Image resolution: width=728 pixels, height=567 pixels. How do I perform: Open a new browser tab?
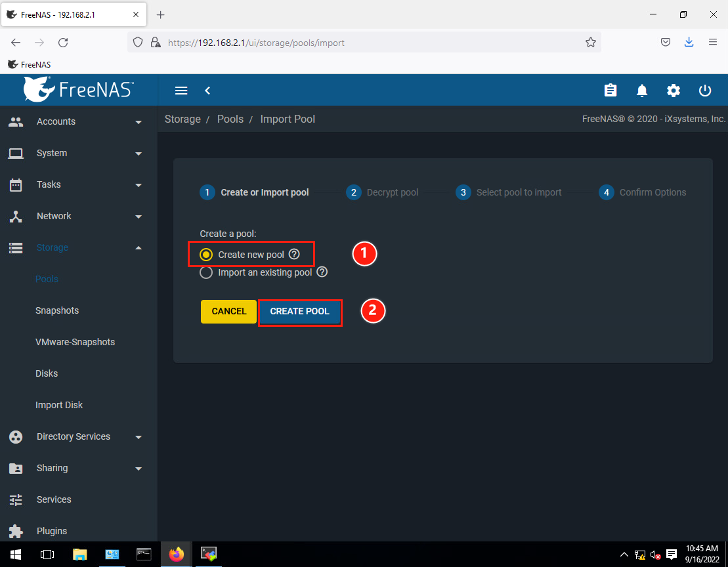(160, 15)
